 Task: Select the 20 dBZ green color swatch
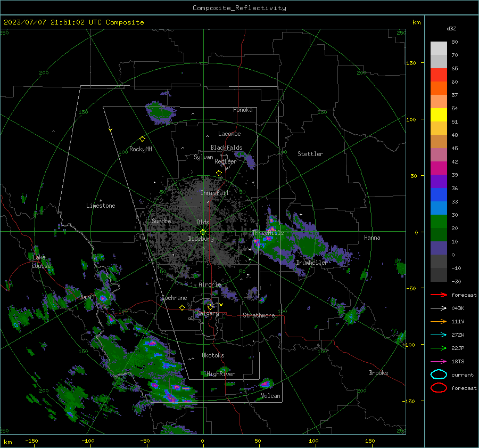(x=439, y=222)
